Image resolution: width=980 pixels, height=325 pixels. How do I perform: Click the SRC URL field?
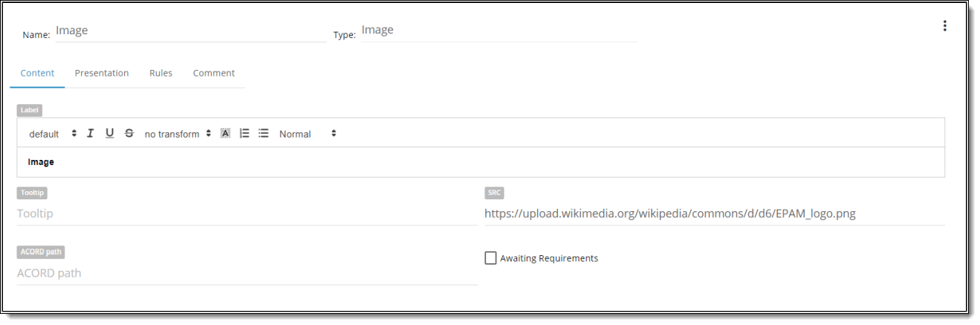[x=713, y=213]
